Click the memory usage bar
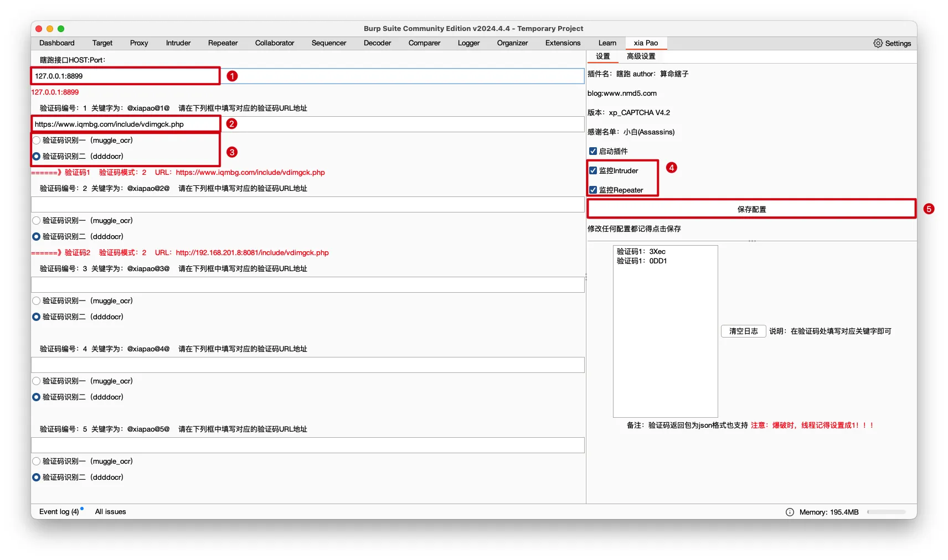Viewport: 948px width, 560px height. point(886,512)
